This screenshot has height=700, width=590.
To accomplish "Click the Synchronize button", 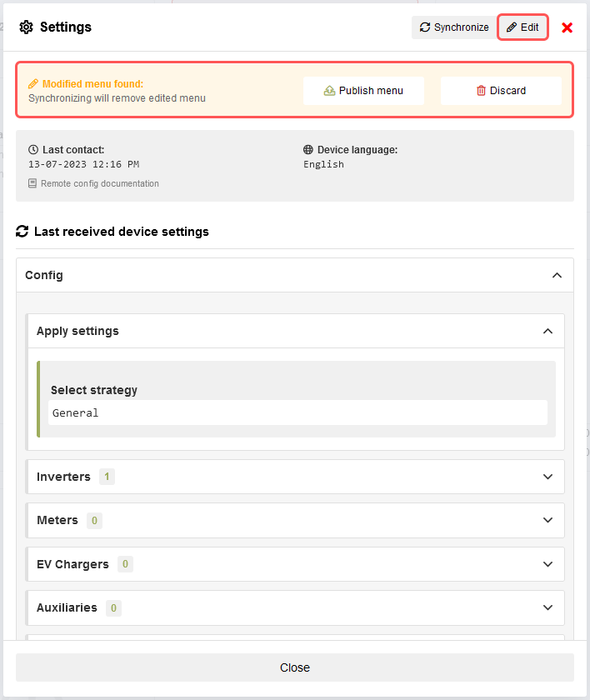I will click(x=453, y=27).
